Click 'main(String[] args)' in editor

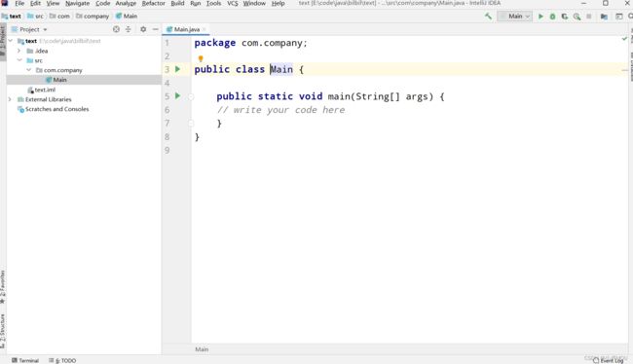[x=380, y=96]
